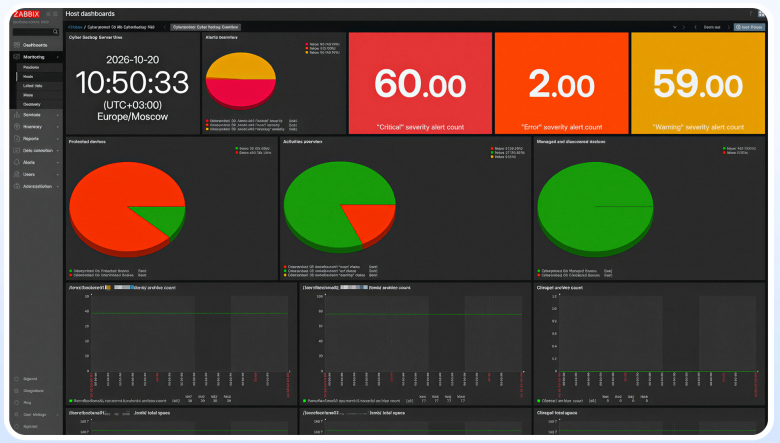Click the Administration gear icon
The image size is (780, 443).
(17, 186)
